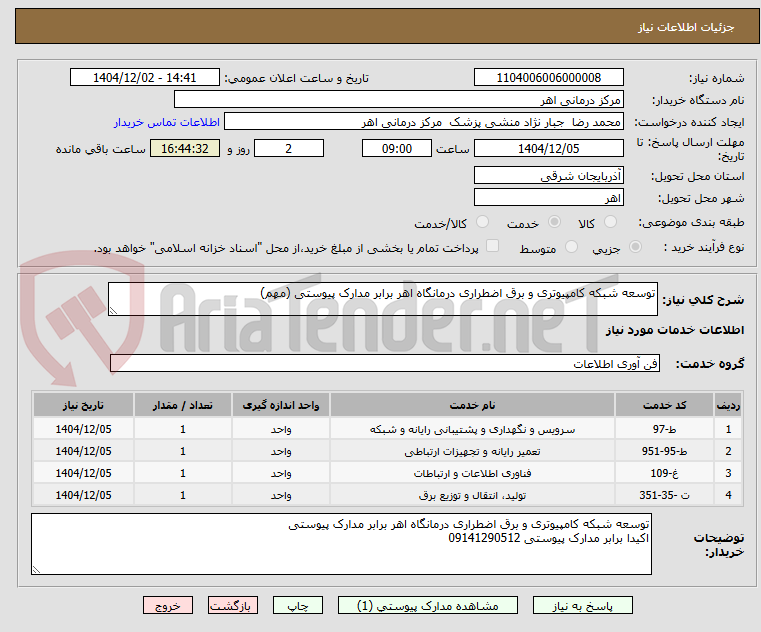
Task: Open the اطلاعات تماس خریدار link
Action: [166, 122]
